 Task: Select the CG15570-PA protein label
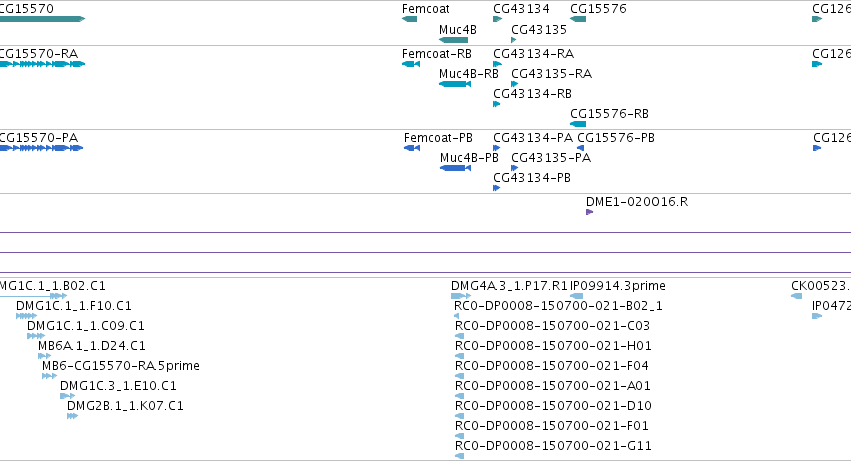click(39, 138)
